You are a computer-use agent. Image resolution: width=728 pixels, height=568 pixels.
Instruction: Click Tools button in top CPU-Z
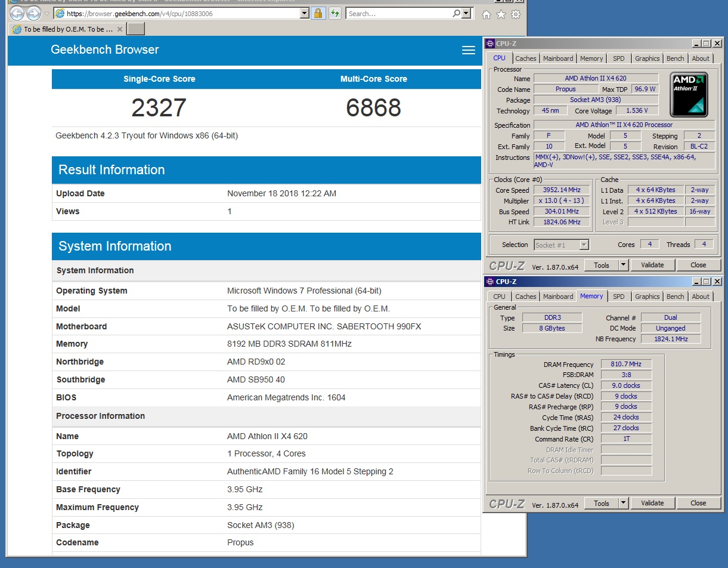(602, 265)
